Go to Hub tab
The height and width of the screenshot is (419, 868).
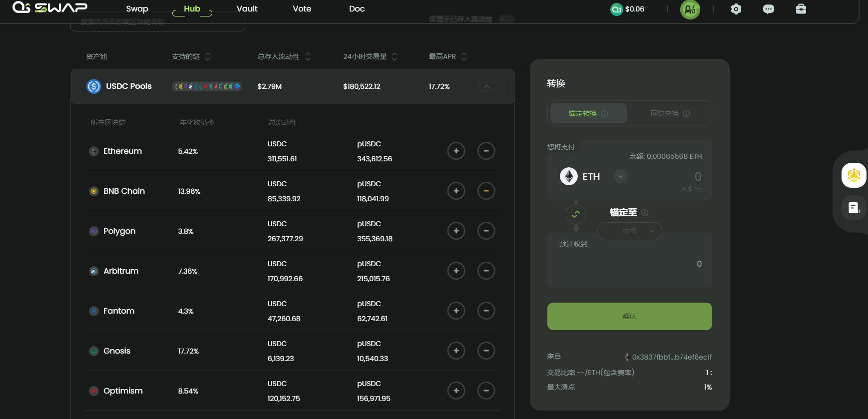[x=192, y=9]
